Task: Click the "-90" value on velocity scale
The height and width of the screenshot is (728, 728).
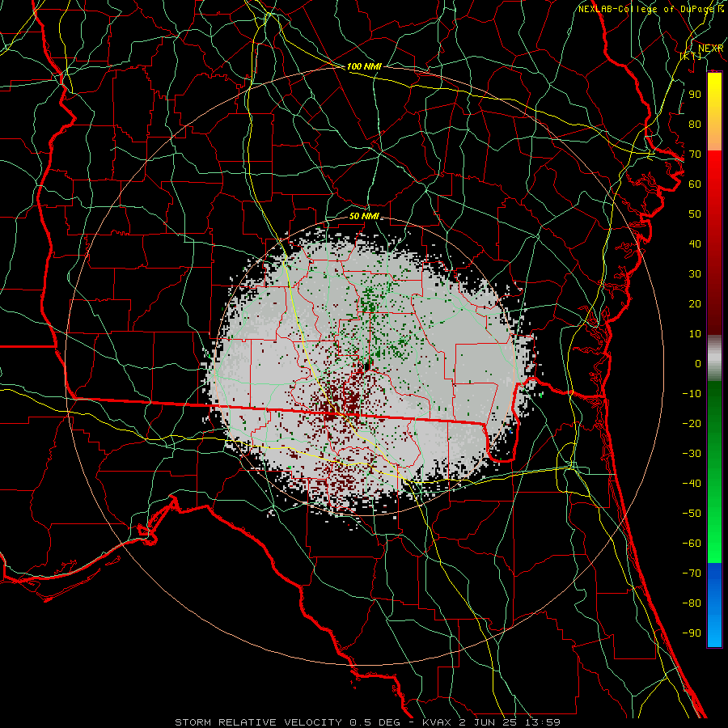Action: (x=692, y=633)
